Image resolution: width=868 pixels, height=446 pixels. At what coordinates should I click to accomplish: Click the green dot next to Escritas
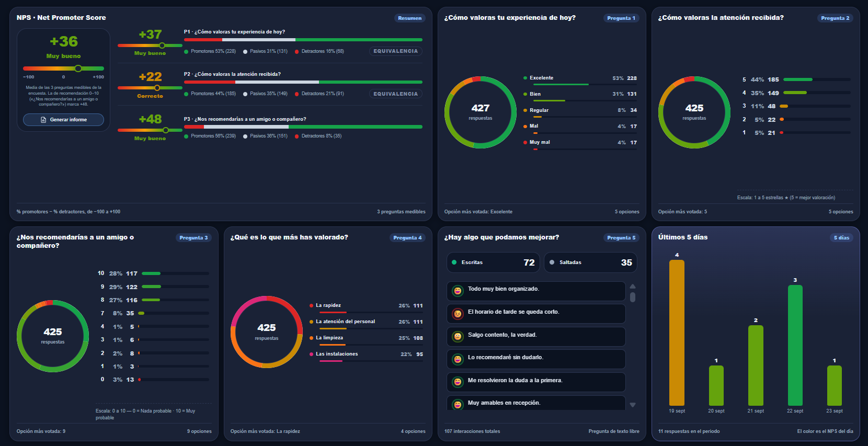click(454, 262)
